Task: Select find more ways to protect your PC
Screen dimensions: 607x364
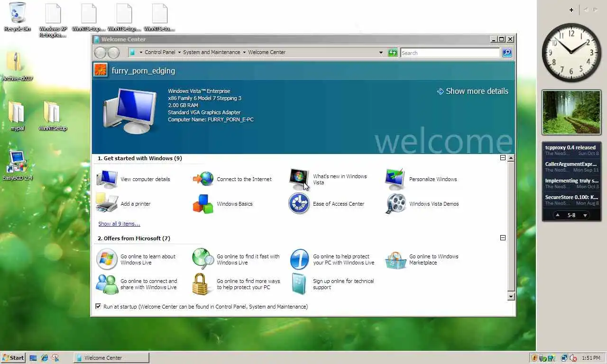Action: pyautogui.click(x=236, y=284)
